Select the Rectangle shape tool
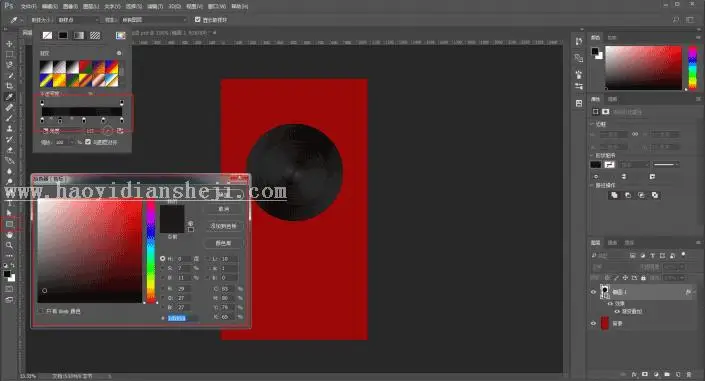Image resolution: width=705 pixels, height=381 pixels. 9,224
